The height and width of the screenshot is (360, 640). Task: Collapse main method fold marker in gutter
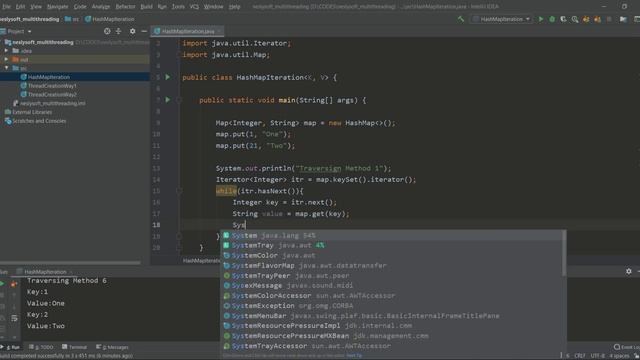click(x=179, y=100)
